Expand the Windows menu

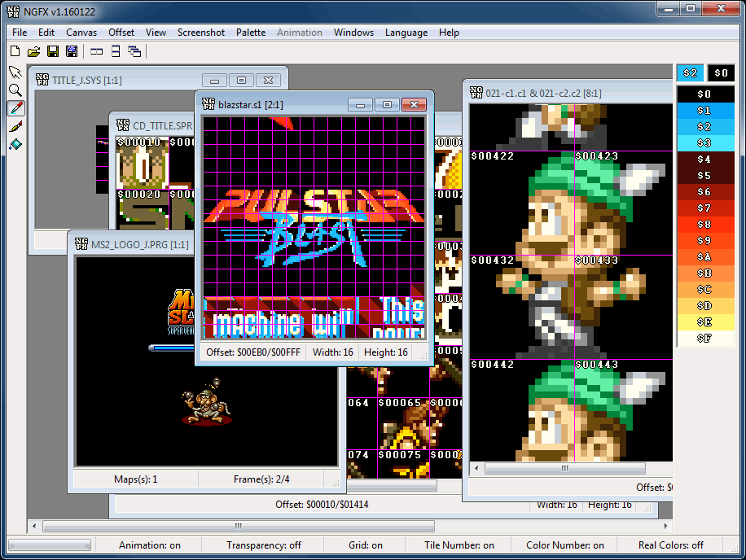point(353,33)
